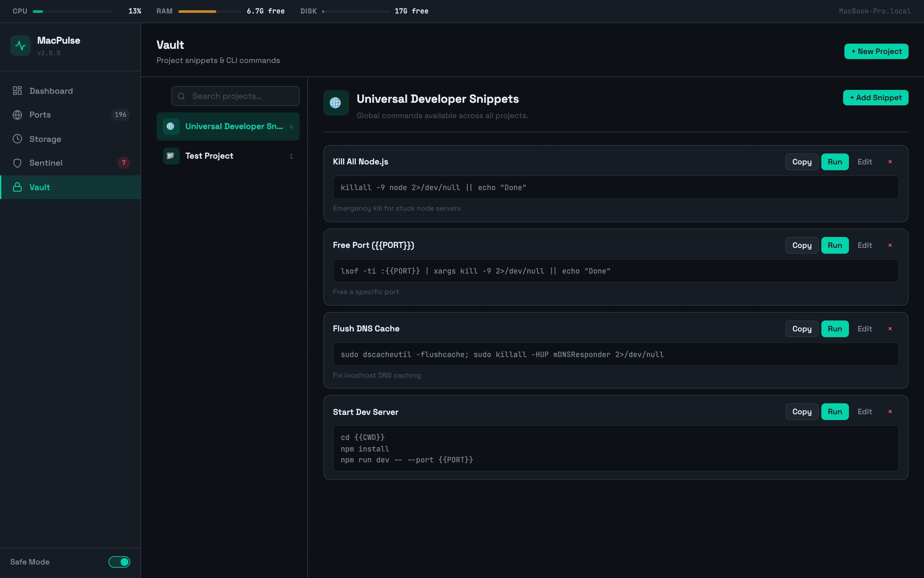The image size is (924, 578).
Task: Run the Flush DNS Cache snippet
Action: click(835, 329)
